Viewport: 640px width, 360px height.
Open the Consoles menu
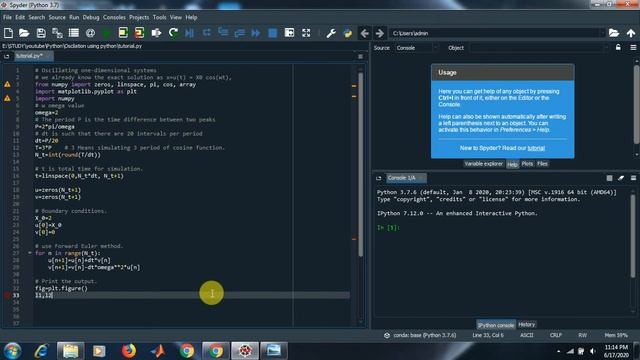click(114, 17)
